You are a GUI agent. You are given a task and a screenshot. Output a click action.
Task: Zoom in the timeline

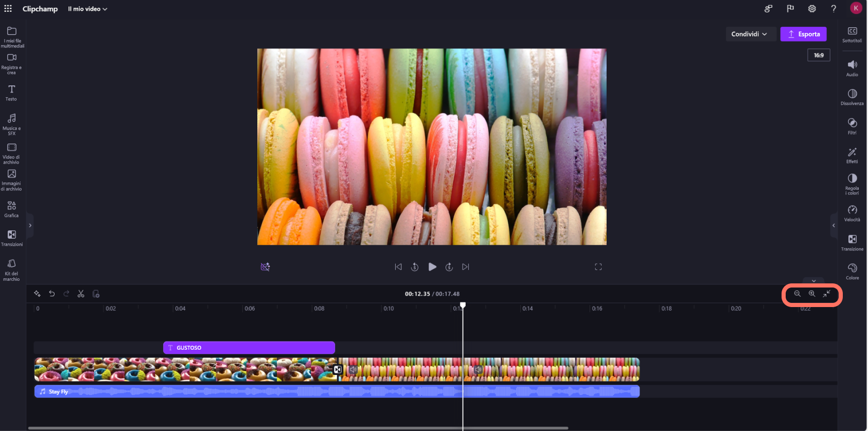(x=811, y=294)
